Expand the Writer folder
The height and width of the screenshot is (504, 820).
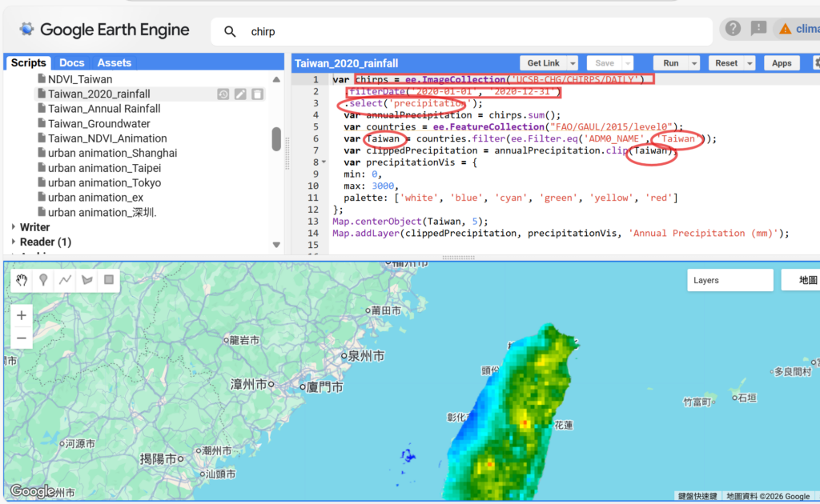[14, 227]
